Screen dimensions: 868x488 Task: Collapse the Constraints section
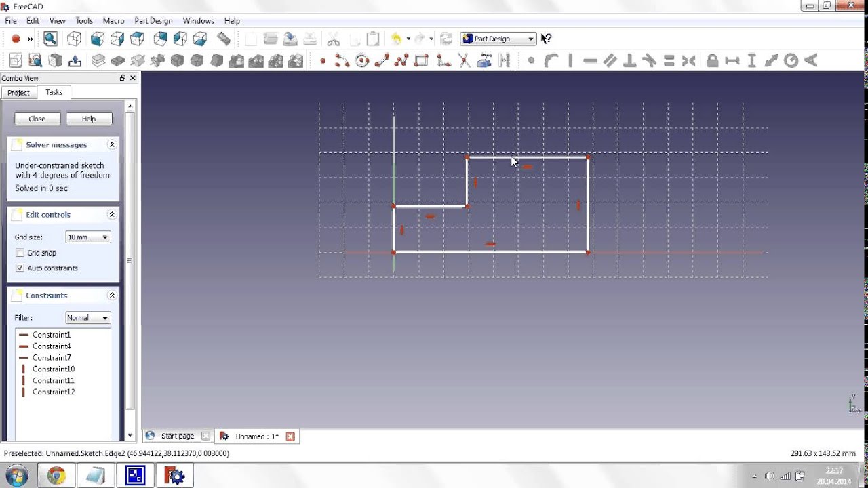[113, 295]
